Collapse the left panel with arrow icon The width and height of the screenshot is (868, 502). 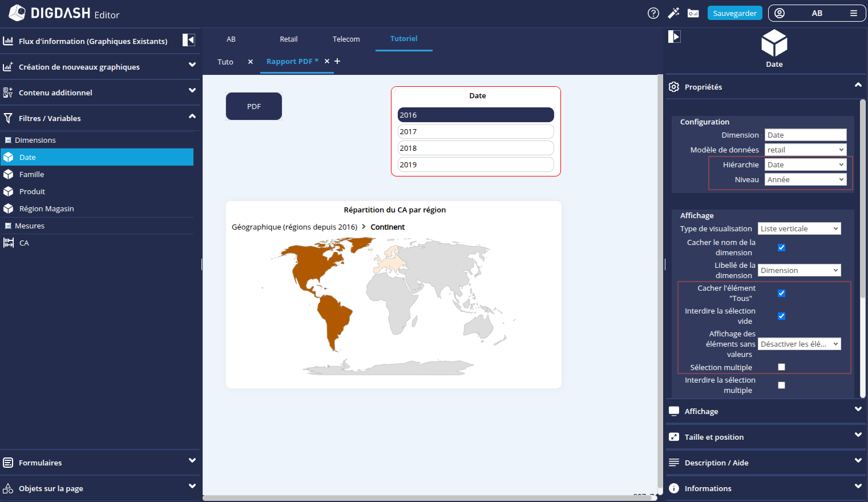tap(189, 40)
